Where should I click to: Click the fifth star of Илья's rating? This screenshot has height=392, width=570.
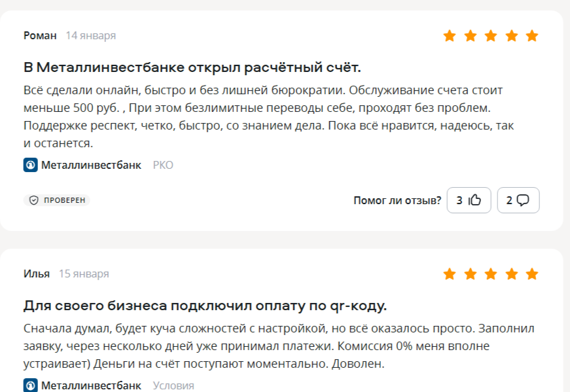(532, 274)
